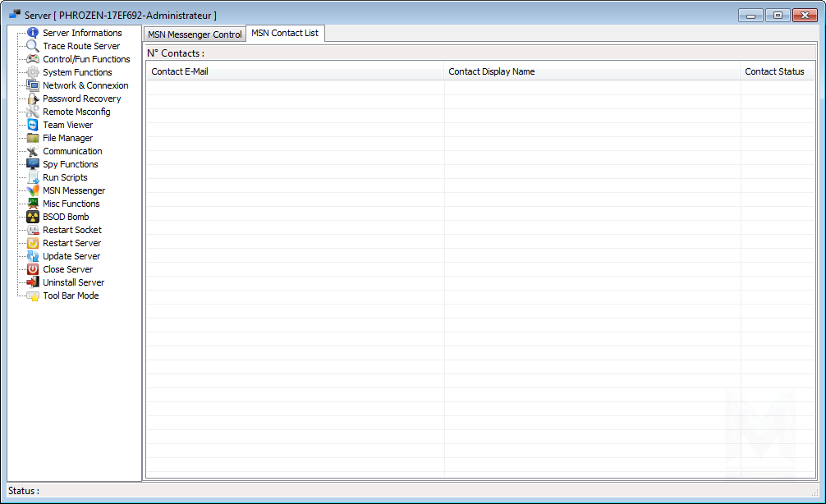Switch to the MSN Messenger Control tab
Viewport: 826px width, 504px height.
[195, 34]
